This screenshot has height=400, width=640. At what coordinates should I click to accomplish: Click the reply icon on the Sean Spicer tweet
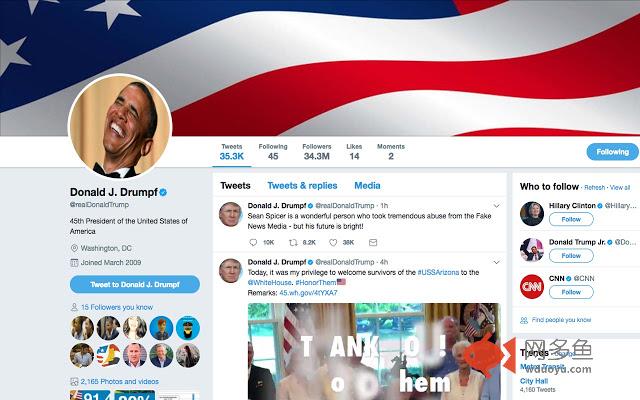coord(253,242)
